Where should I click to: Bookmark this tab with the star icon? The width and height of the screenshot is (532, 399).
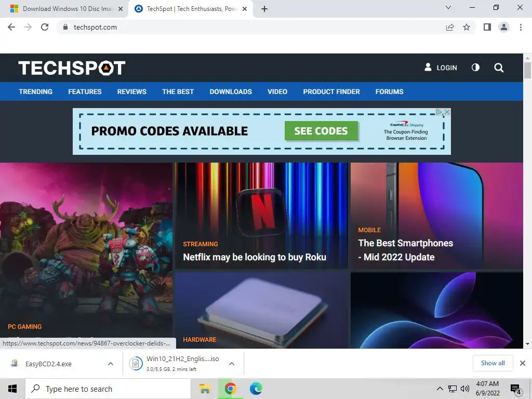467,27
